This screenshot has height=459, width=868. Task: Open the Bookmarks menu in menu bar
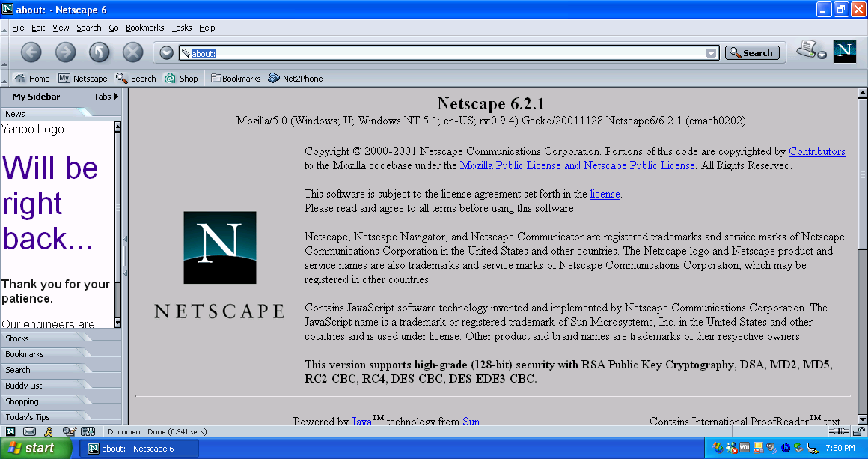(144, 28)
